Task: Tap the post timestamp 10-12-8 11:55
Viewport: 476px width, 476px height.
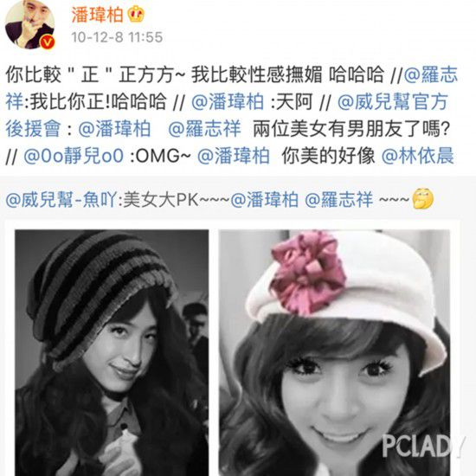Action: coord(117,37)
